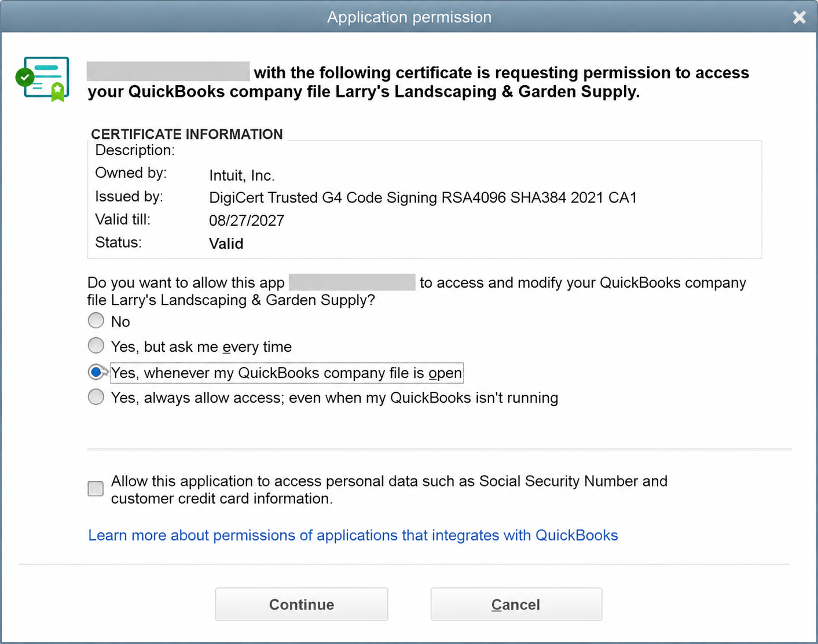Click the certificate icon with green checkmark

(x=42, y=79)
